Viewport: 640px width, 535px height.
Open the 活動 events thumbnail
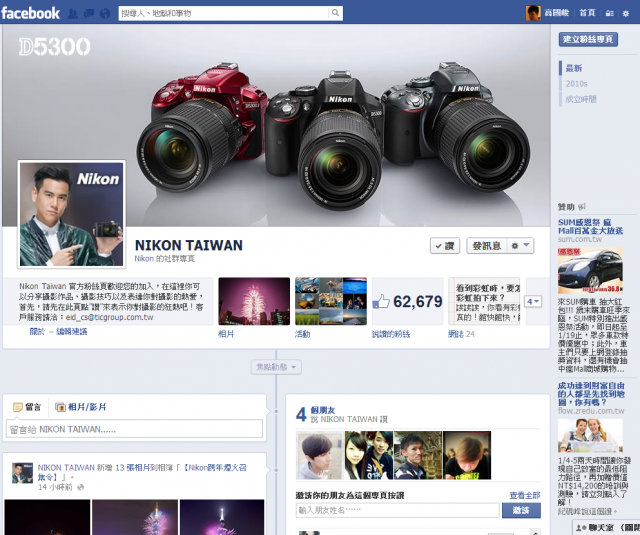[331, 301]
